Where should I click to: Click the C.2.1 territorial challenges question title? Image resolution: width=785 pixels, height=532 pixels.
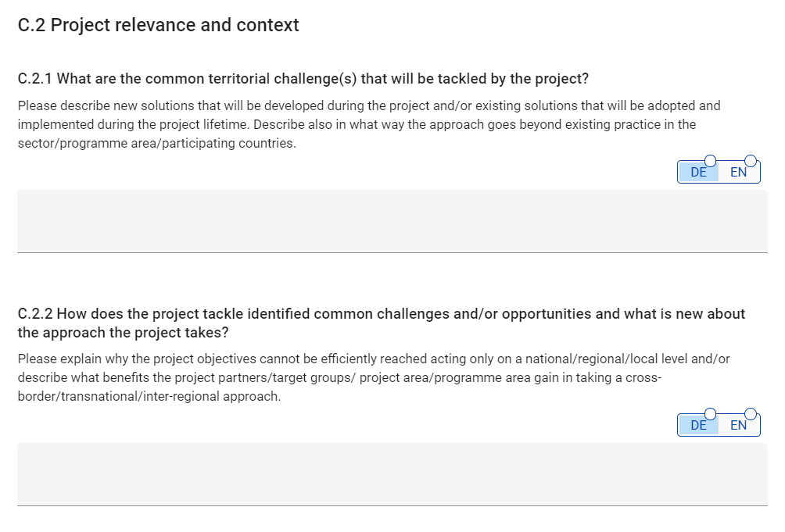coord(303,79)
